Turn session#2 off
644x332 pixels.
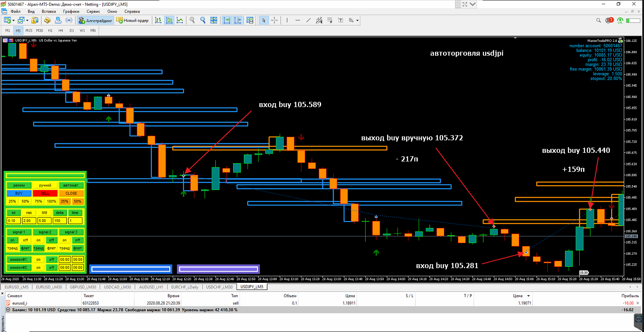pyautogui.click(x=52, y=268)
